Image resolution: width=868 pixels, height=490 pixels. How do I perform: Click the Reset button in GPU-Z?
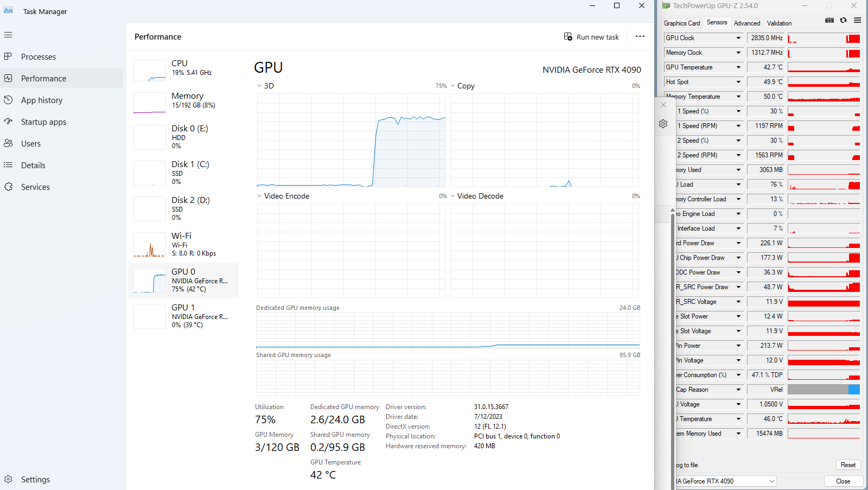point(847,464)
